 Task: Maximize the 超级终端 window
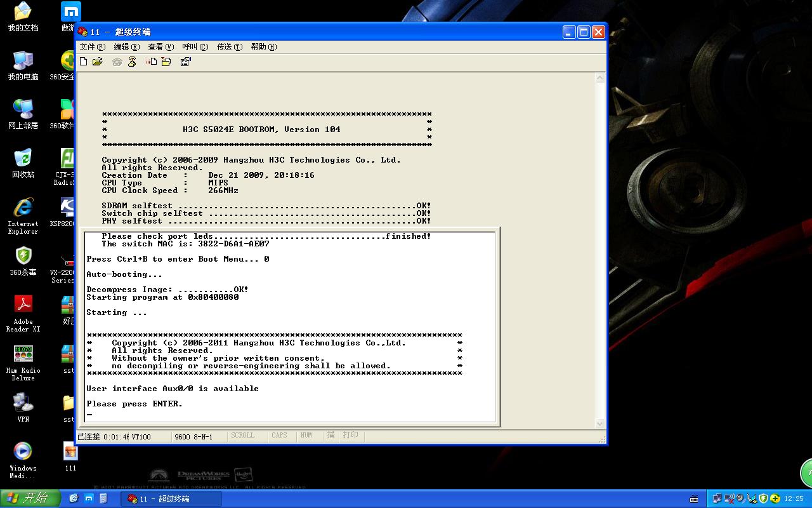(x=584, y=32)
